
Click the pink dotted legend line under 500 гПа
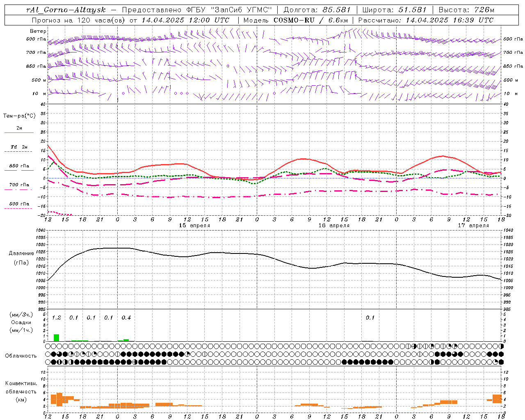coord(18,209)
